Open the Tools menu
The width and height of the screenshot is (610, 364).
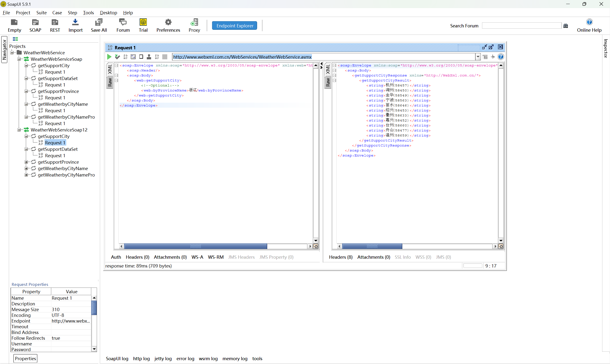click(88, 13)
